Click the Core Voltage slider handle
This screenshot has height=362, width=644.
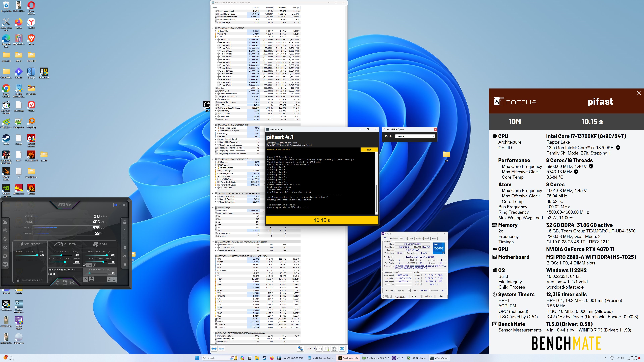pyautogui.click(x=37, y=255)
